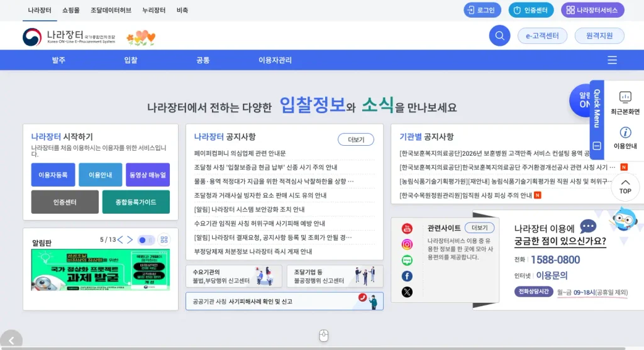Open the e-고객센터 button
This screenshot has width=644, height=350.
tap(542, 36)
